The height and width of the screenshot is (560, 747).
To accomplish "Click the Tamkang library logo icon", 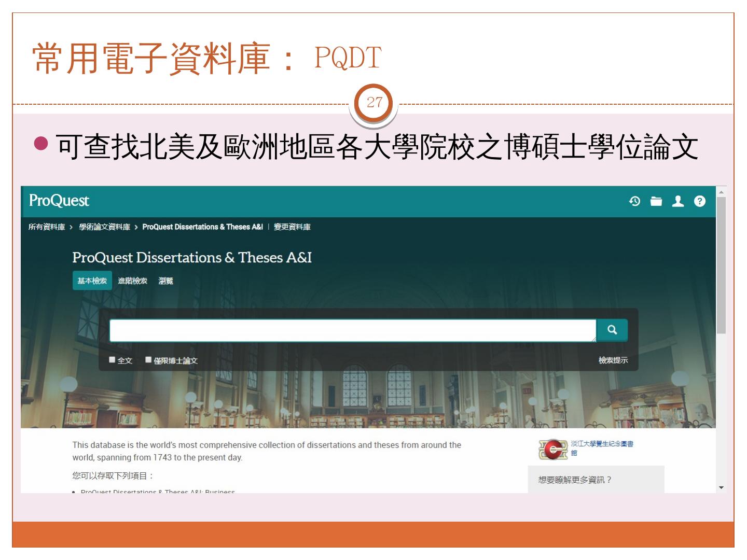I will point(553,449).
